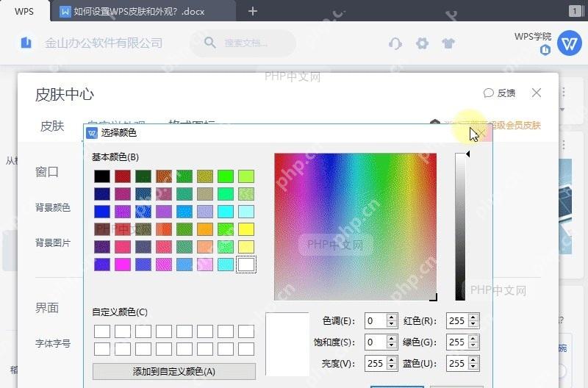Increase the 色调 hue value
Image resolution: width=588 pixels, height=388 pixels.
point(392,317)
